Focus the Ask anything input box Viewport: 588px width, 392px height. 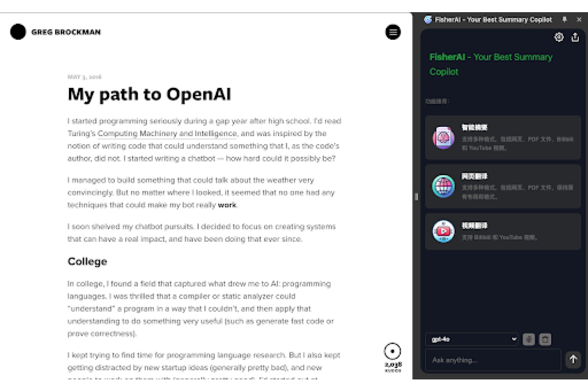(493, 360)
